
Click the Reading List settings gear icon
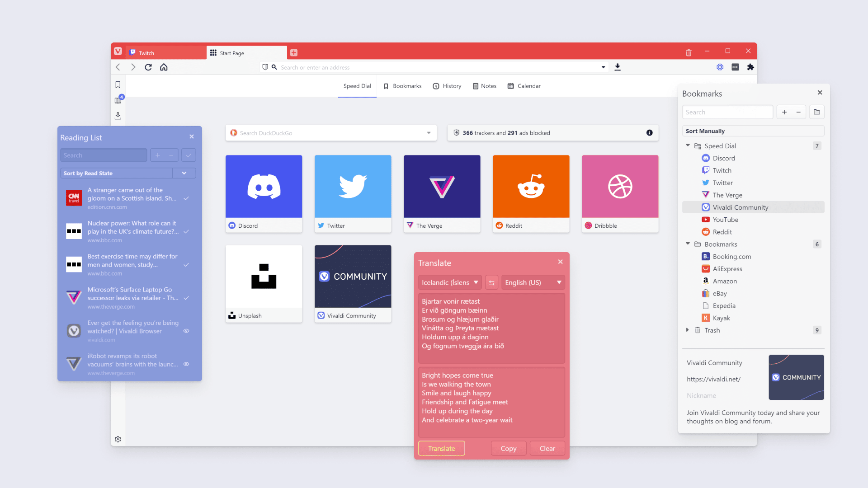pyautogui.click(x=118, y=439)
